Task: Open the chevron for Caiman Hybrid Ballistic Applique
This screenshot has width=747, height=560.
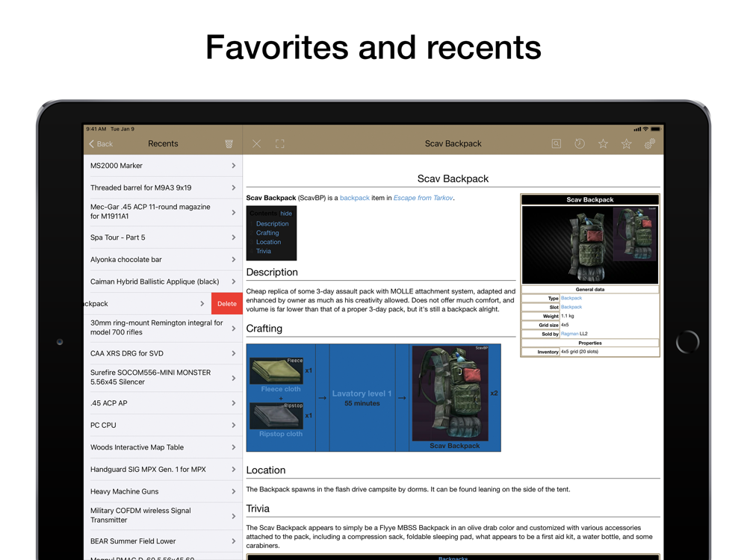Action: coord(233,281)
